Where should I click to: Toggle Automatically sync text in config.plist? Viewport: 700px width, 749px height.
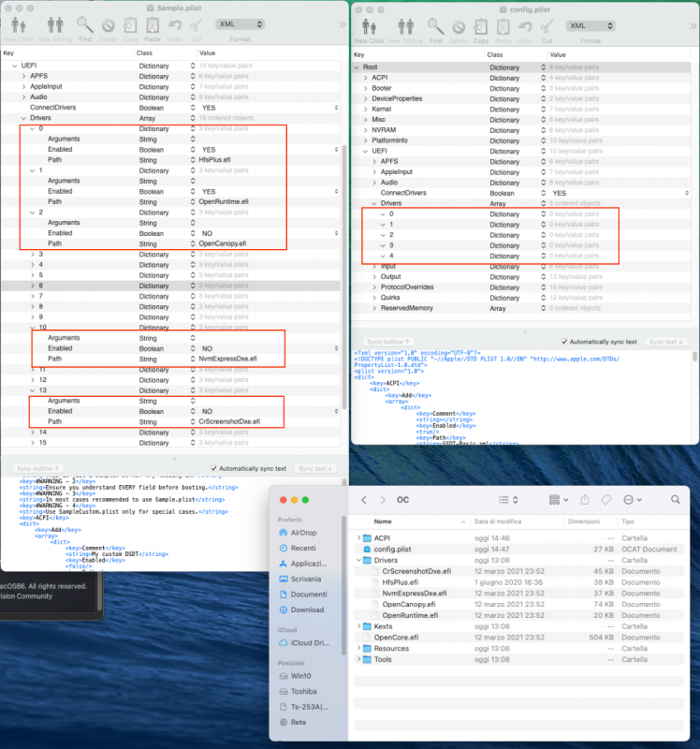pos(564,342)
